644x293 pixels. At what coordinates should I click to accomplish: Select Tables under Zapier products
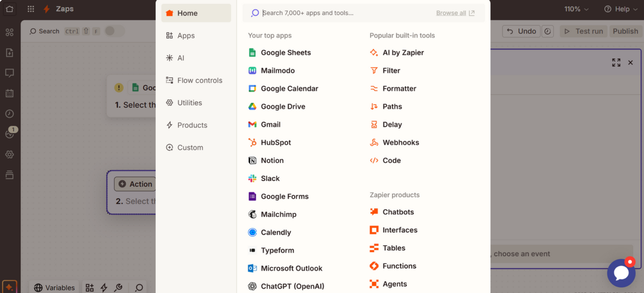pos(388,248)
